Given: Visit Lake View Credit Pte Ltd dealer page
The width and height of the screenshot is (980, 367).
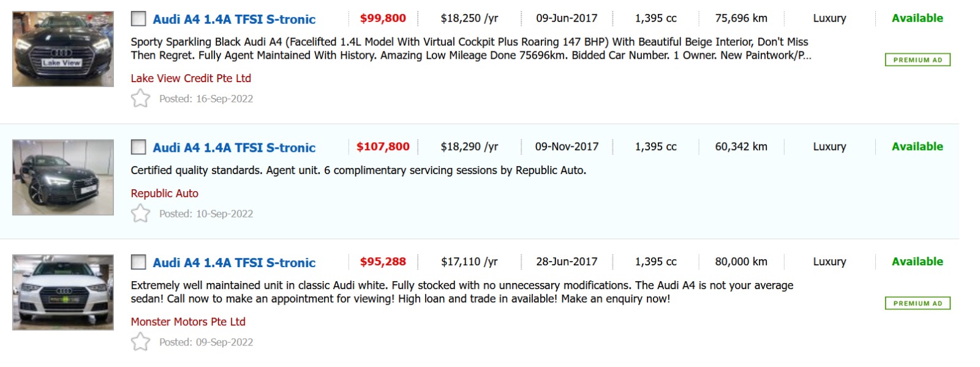Looking at the screenshot, I should pos(190,78).
